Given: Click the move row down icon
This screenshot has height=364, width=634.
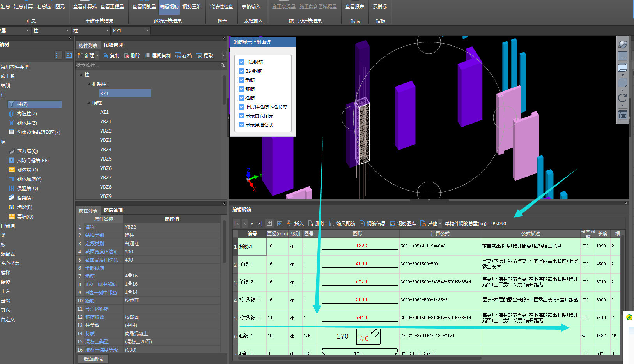Looking at the screenshot, I should (x=280, y=223).
